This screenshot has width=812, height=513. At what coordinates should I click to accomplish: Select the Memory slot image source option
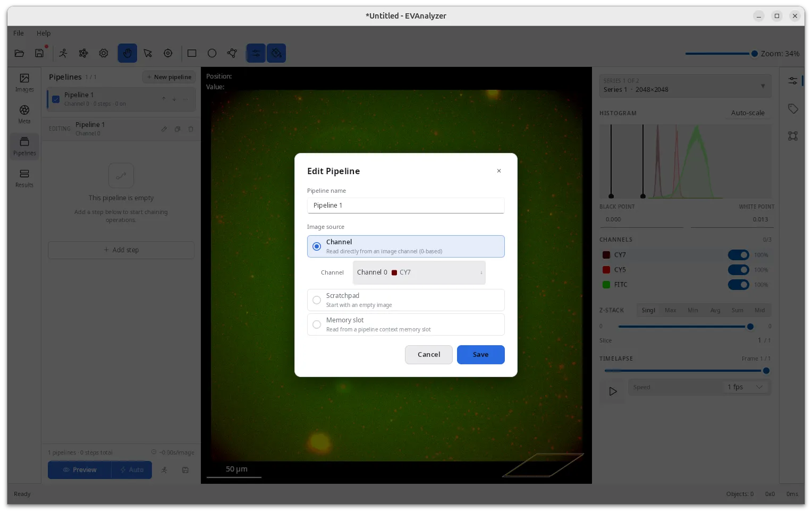[x=406, y=324]
